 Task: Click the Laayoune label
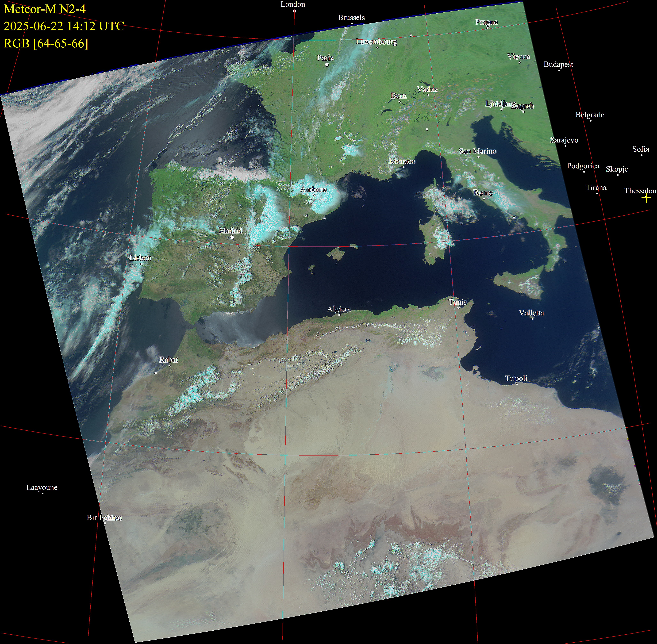[42, 488]
